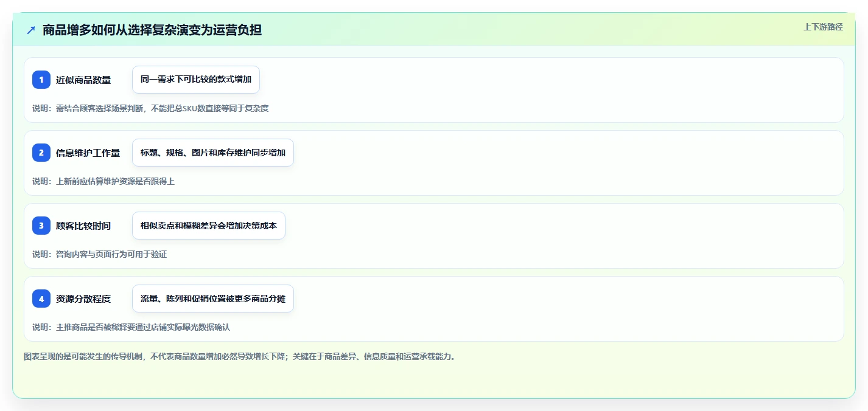
Task: Click the title 商品增多如何从选择复杂演变为运营负担
Action: pyautogui.click(x=152, y=30)
